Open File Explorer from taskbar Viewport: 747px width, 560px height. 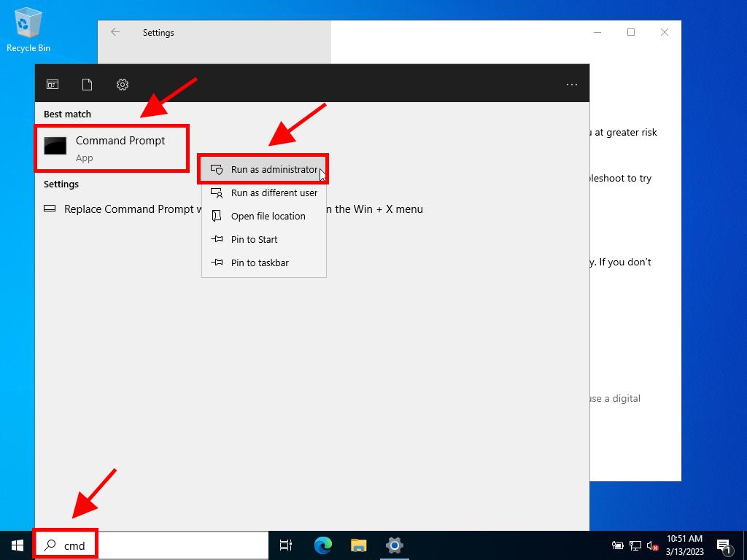pos(358,545)
